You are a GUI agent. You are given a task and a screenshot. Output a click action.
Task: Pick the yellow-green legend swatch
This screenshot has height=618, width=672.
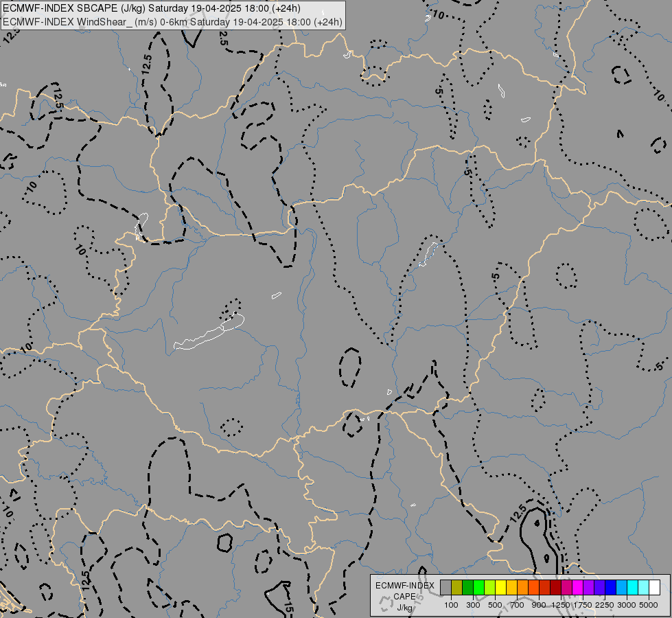(x=490, y=588)
